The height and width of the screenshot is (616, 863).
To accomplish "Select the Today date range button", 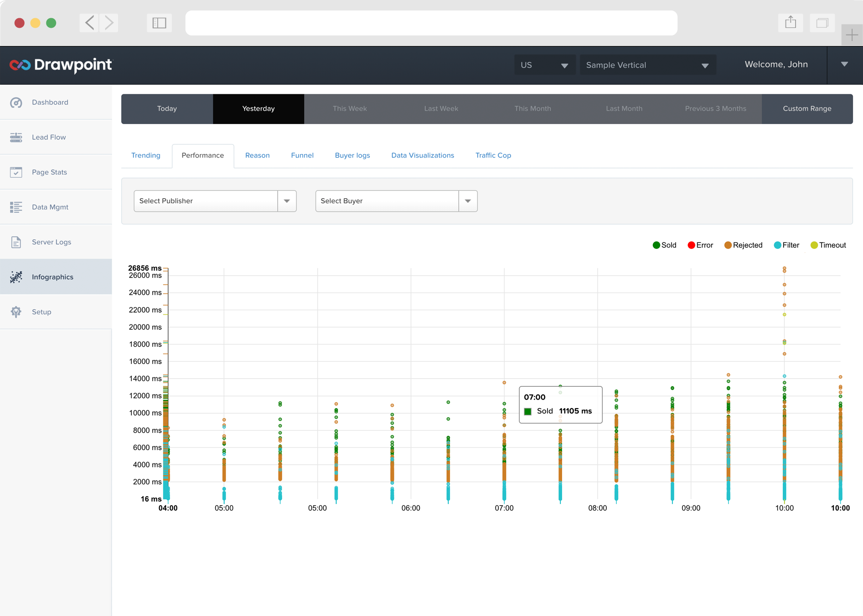I will [167, 109].
